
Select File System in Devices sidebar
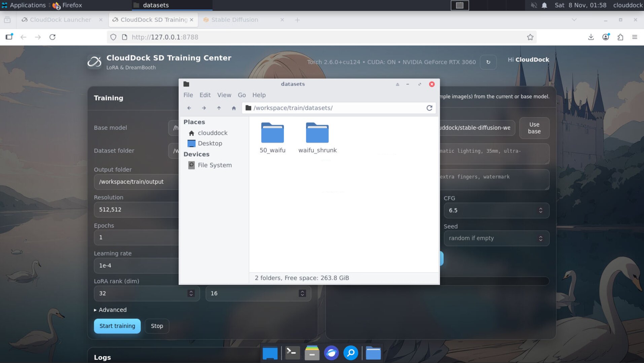point(214,165)
